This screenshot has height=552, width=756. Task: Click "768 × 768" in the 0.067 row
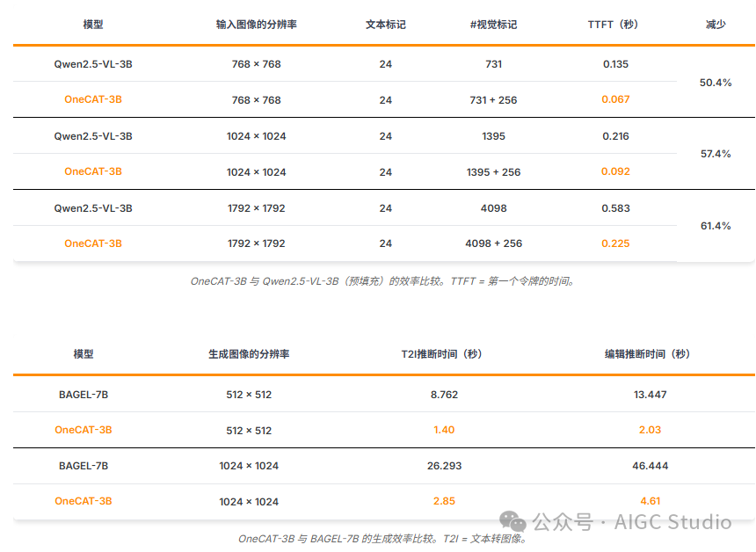pos(256,100)
